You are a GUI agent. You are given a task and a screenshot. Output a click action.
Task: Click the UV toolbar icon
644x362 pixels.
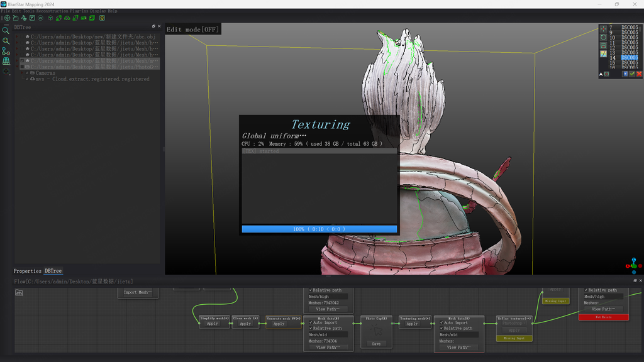pyautogui.click(x=40, y=18)
